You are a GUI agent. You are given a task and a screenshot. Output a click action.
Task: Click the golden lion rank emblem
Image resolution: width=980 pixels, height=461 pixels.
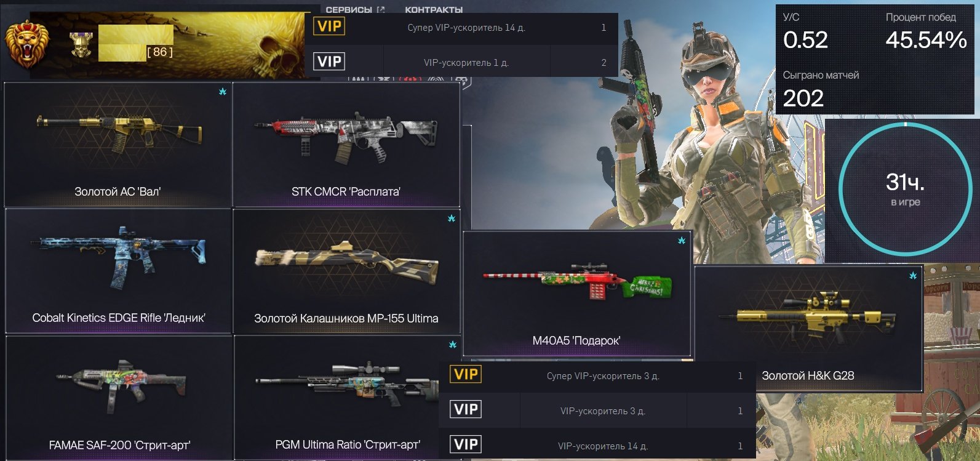click(x=26, y=43)
